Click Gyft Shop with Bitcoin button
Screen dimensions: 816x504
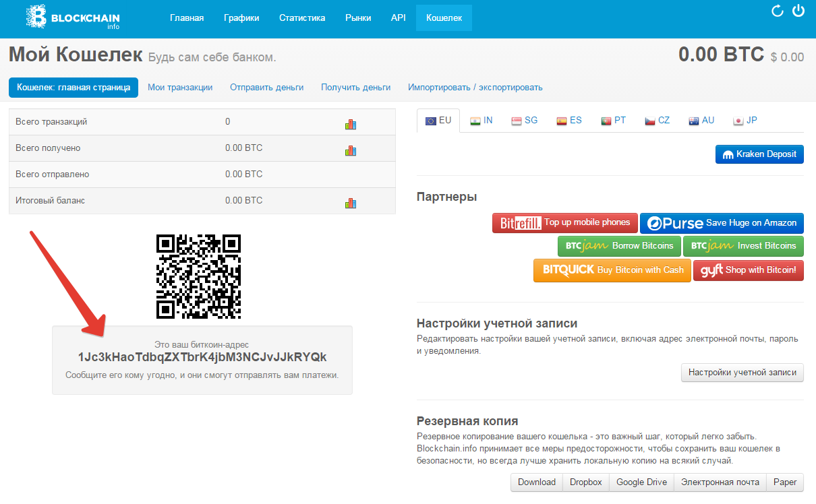(749, 270)
